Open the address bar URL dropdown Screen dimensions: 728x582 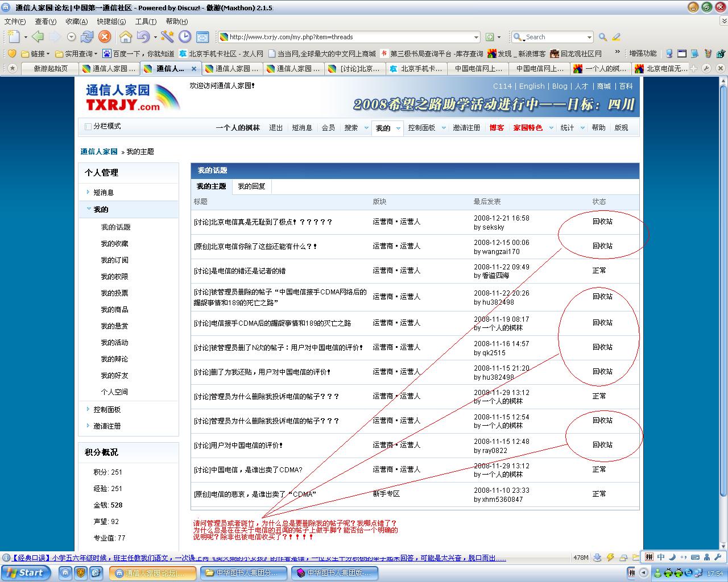click(x=476, y=37)
